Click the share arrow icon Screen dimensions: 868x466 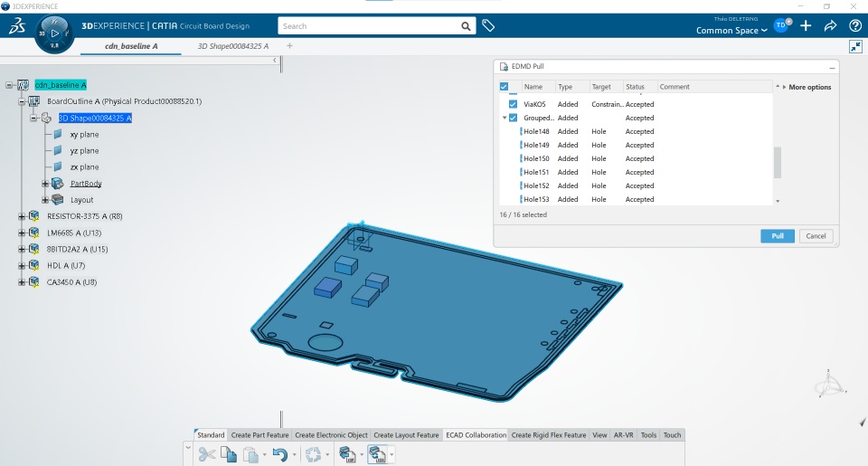point(830,25)
